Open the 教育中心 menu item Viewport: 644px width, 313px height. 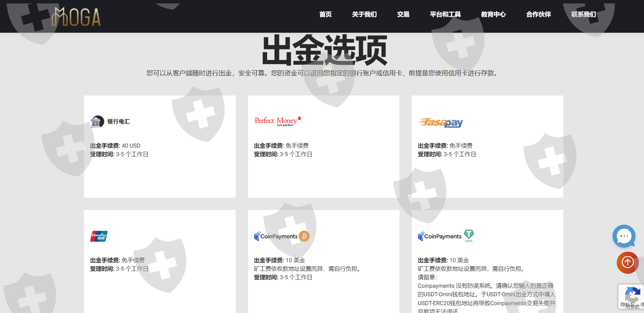(x=493, y=14)
